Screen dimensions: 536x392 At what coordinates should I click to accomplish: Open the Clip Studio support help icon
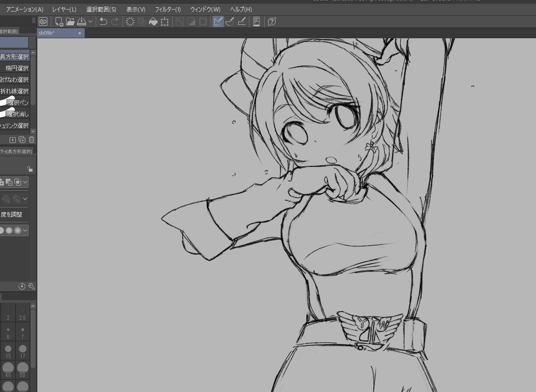coord(272,22)
